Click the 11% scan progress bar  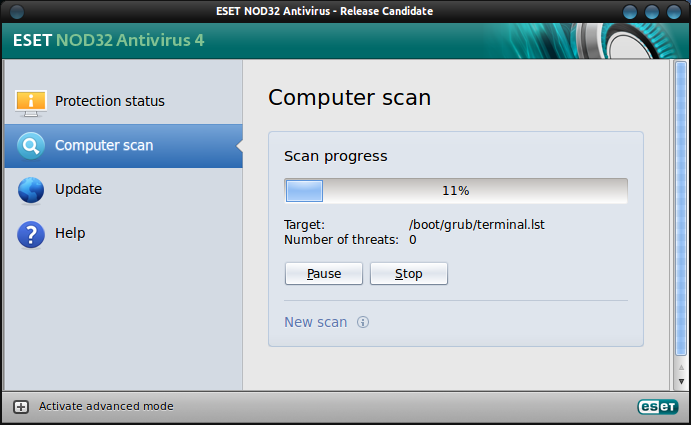pos(456,190)
